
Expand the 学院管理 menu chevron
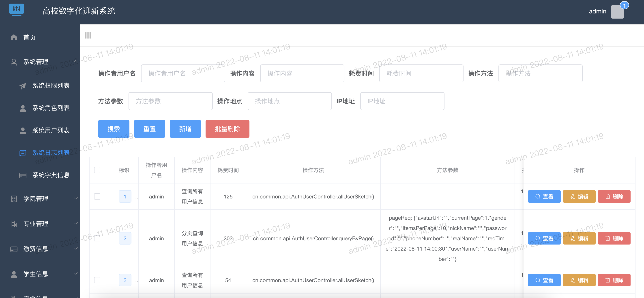[76, 198]
